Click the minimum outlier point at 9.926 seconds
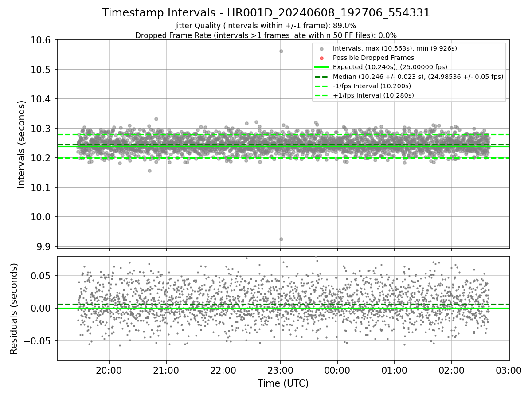Image resolution: width=532 pixels, height=399 pixels. (281, 239)
